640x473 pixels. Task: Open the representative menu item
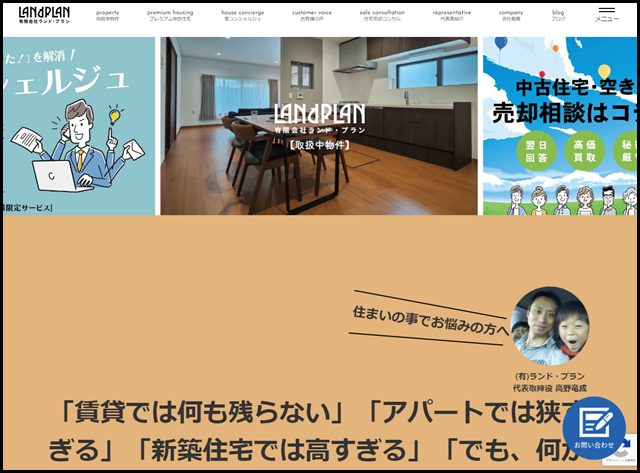452,16
